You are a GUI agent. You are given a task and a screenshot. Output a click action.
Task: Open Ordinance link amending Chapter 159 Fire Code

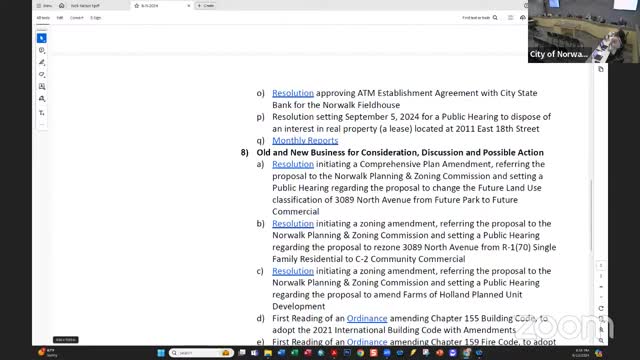(367, 342)
